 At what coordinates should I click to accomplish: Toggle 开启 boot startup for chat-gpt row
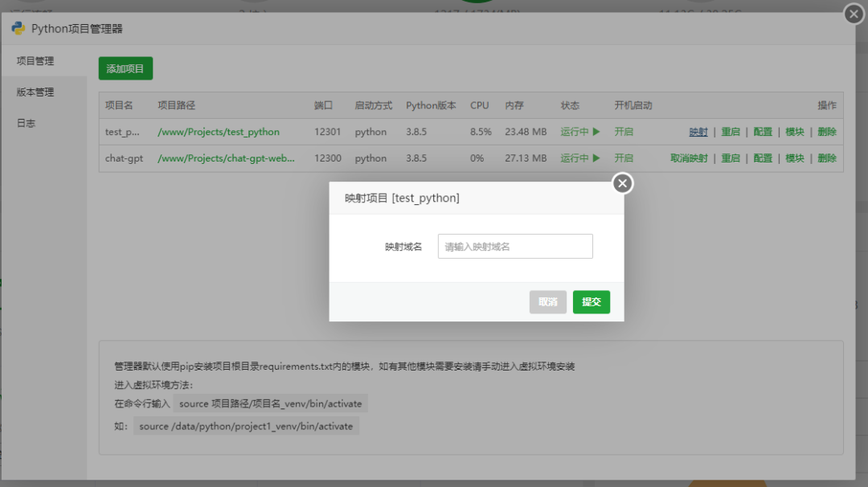click(x=624, y=158)
